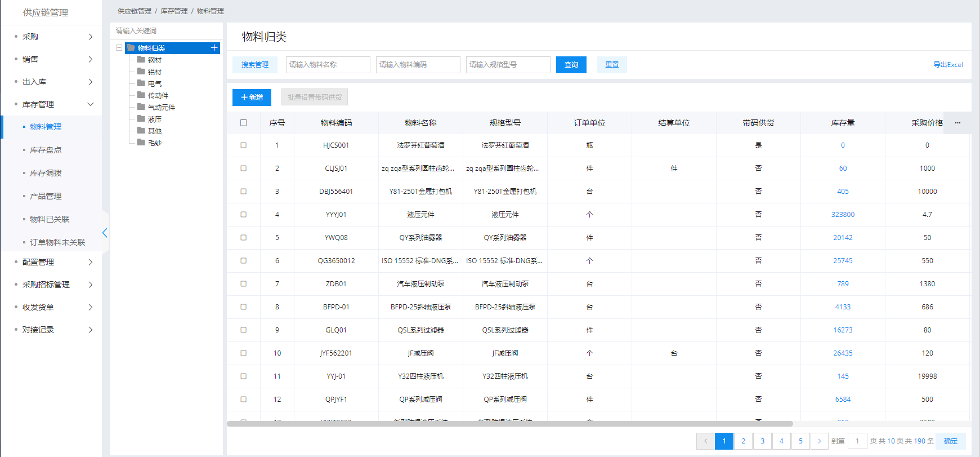Click the 毛纱 folder icon in tree

point(141,143)
